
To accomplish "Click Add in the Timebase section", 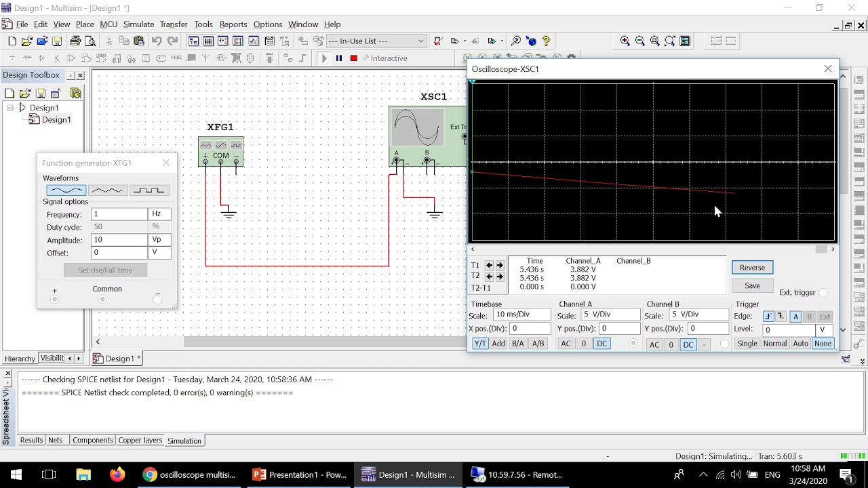I will 498,344.
